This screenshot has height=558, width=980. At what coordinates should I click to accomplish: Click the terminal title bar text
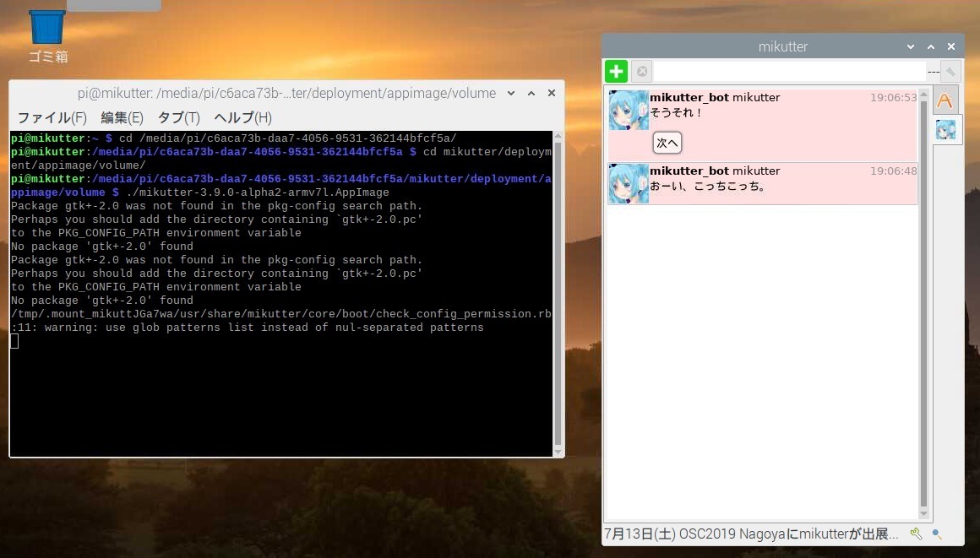tap(286, 93)
